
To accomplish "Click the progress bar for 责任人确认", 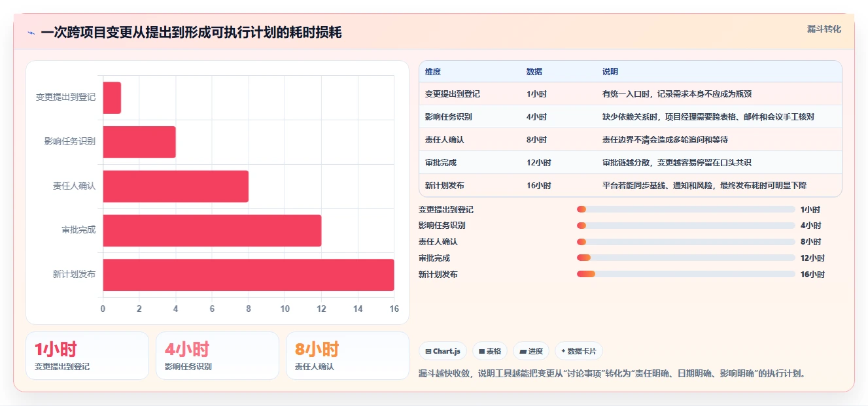I will point(686,242).
